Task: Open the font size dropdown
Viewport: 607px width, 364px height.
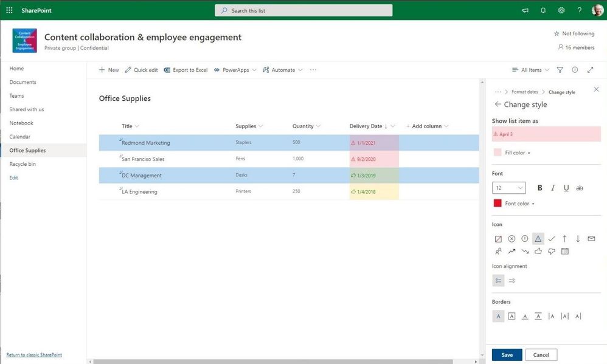Action: point(508,188)
